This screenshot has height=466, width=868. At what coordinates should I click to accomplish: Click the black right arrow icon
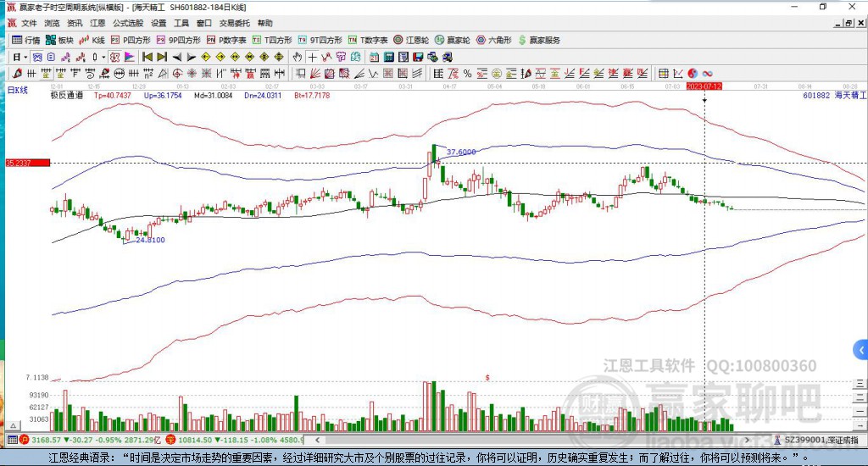191,57
